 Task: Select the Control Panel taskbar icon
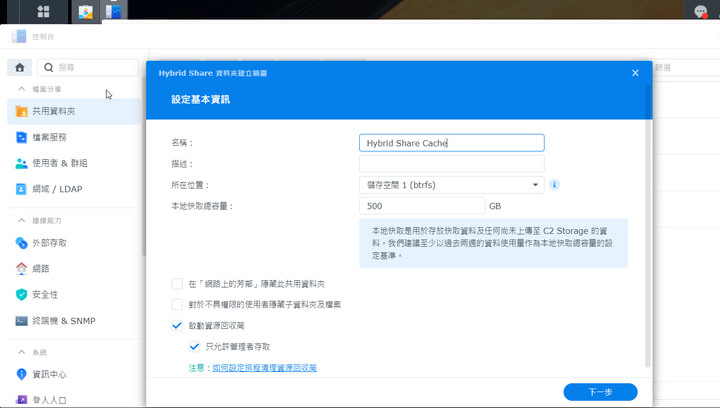113,11
